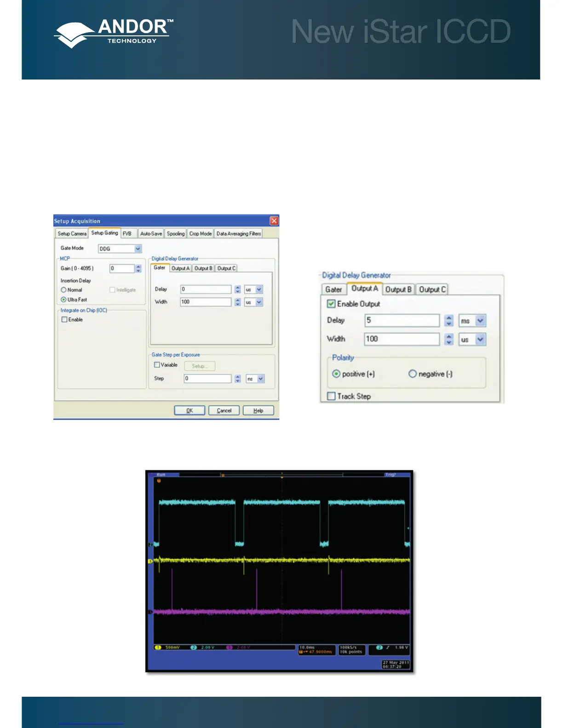
Task: Click the Output A Width spinner
Action: (x=449, y=339)
